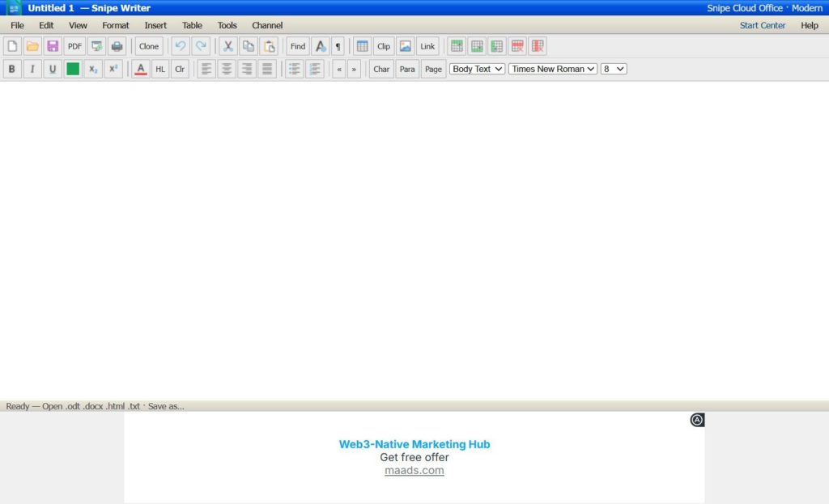Center align the text

tap(227, 69)
